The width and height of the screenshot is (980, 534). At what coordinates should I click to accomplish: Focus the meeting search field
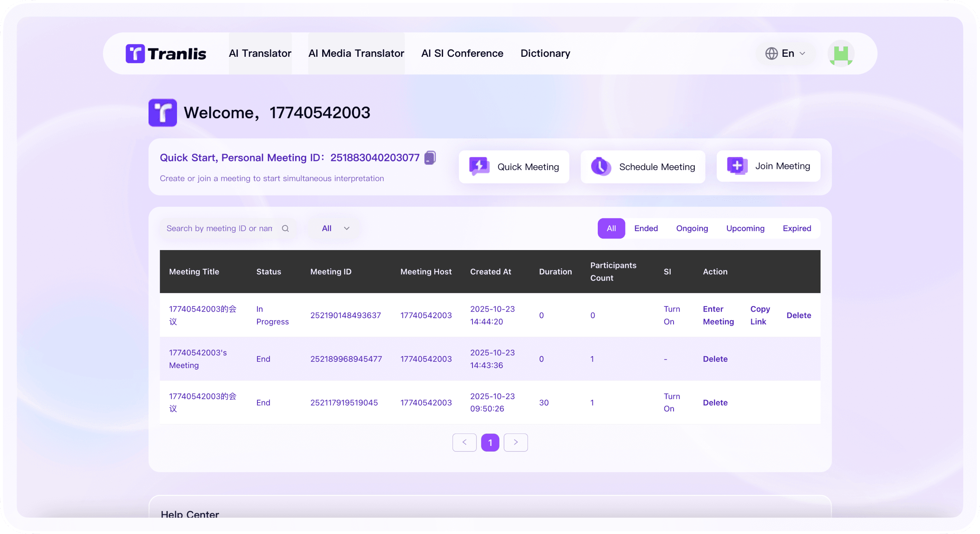pyautogui.click(x=220, y=228)
